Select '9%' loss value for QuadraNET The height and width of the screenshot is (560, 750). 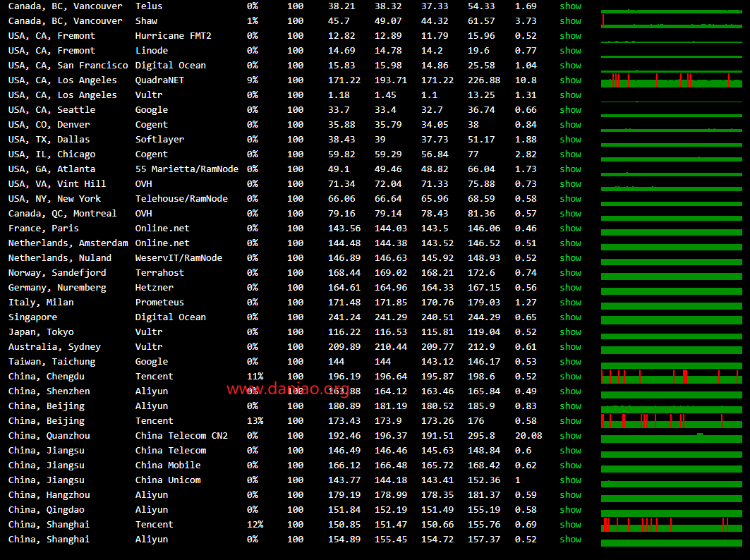(x=252, y=80)
